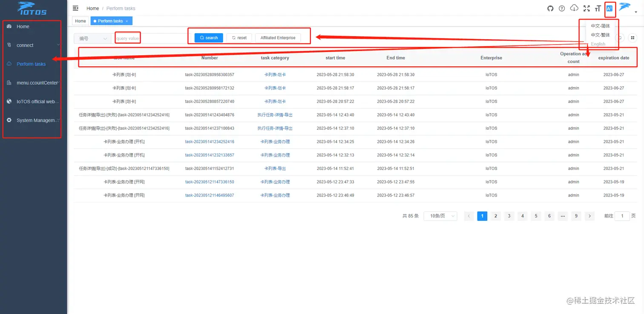Go to page 3 in pagination

click(509, 216)
